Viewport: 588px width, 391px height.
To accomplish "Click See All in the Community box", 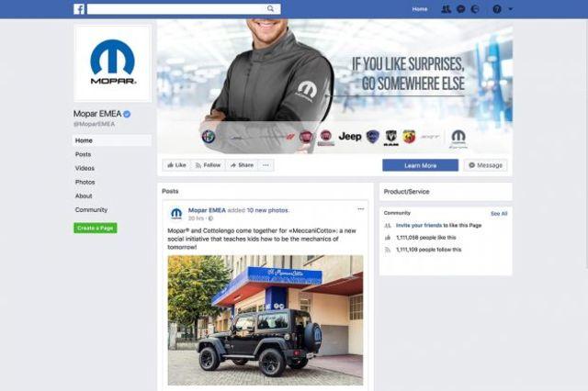I will click(x=499, y=214).
